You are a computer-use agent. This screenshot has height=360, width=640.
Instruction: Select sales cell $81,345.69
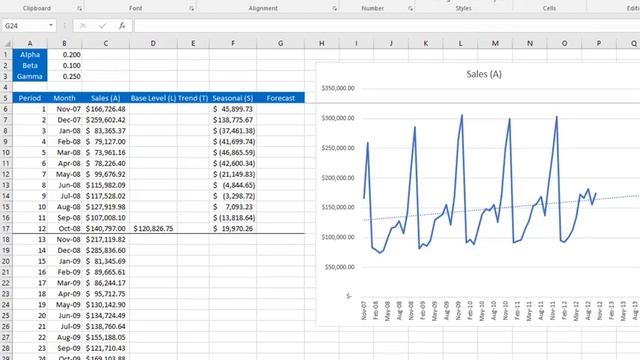tap(106, 261)
